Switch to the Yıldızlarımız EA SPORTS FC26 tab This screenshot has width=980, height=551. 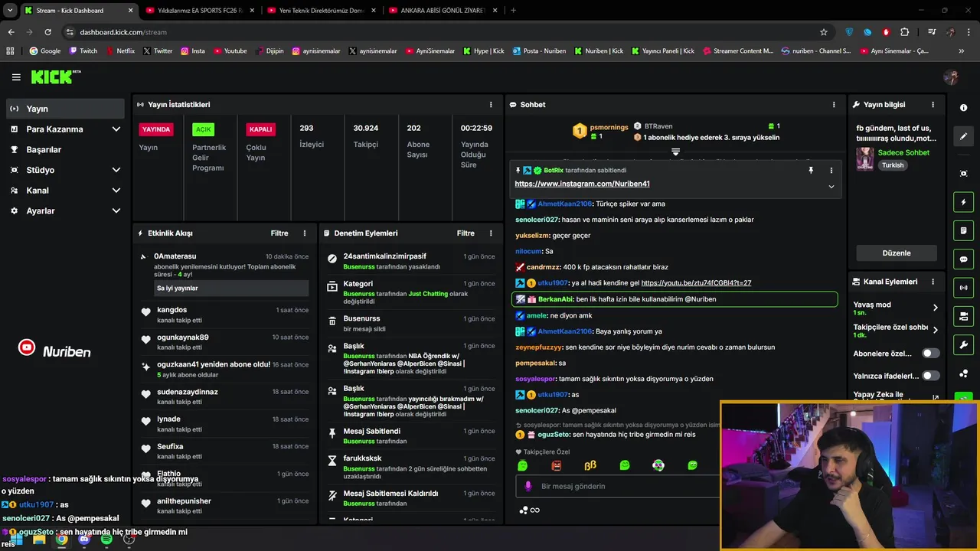tap(200, 11)
